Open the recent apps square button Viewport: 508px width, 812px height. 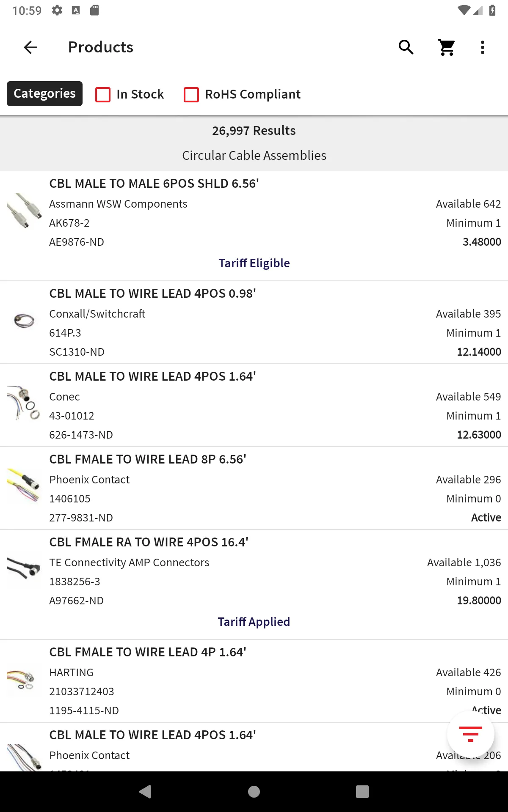pyautogui.click(x=362, y=791)
